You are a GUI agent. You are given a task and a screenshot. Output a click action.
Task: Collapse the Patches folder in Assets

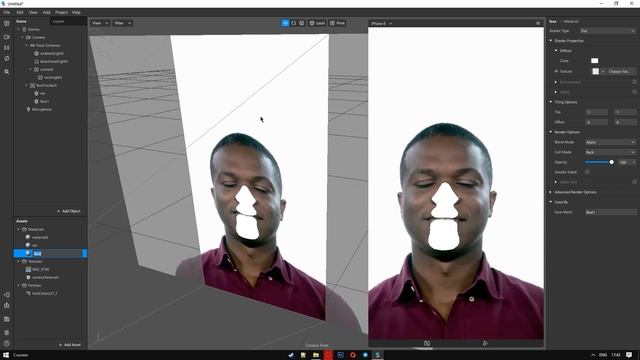click(18, 285)
